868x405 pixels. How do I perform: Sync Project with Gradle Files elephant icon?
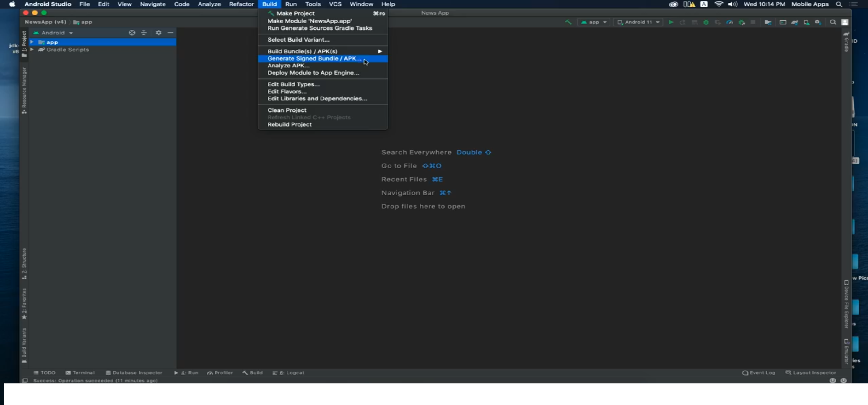click(794, 22)
